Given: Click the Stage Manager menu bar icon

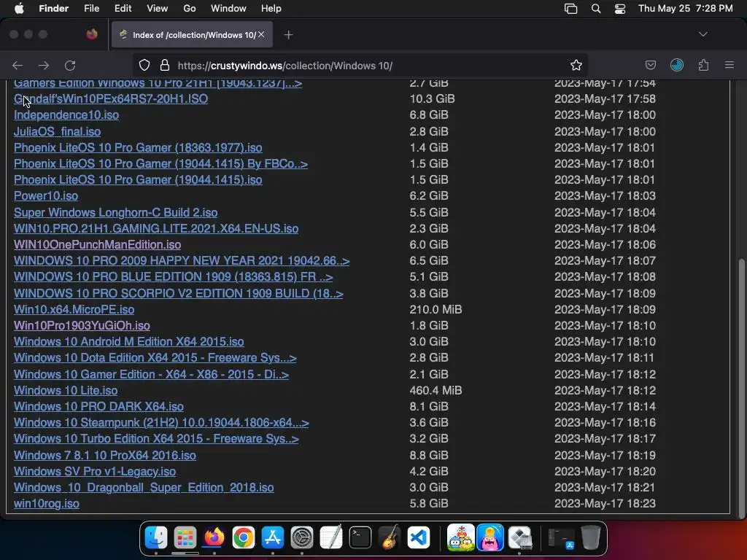Looking at the screenshot, I should 570,9.
